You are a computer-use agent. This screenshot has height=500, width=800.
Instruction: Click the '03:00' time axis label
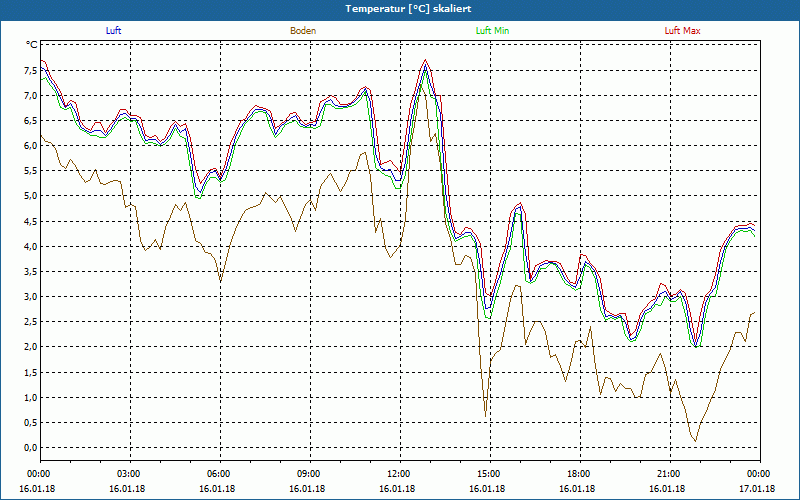(x=130, y=474)
